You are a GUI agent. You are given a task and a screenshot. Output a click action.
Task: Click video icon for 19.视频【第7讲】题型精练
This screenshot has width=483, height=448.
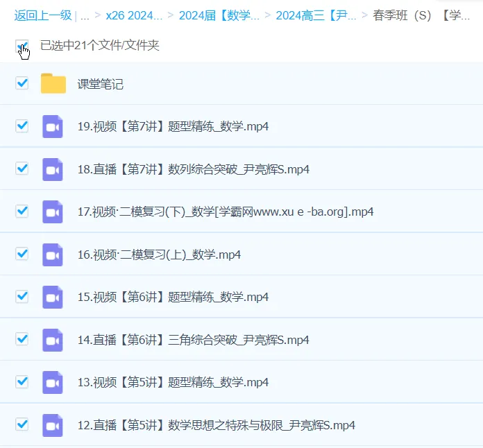[x=53, y=126]
